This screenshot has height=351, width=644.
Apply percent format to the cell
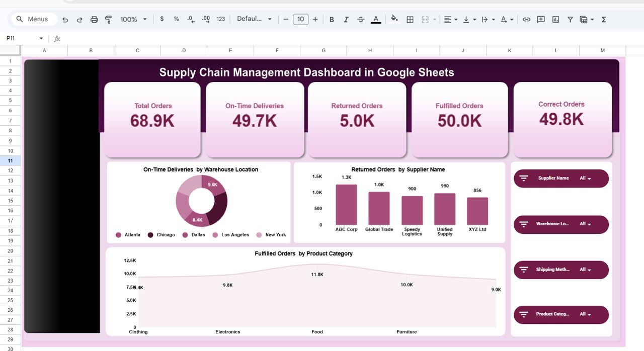[x=176, y=19]
